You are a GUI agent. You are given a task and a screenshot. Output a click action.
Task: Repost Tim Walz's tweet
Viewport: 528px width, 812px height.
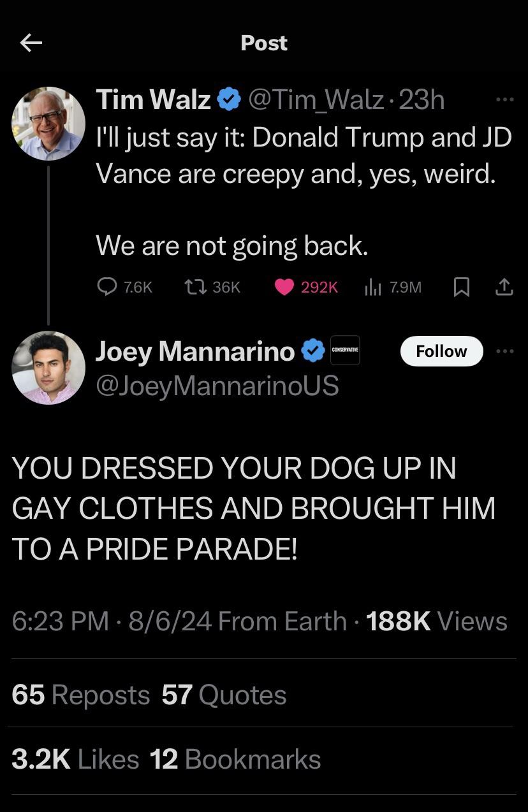pyautogui.click(x=190, y=287)
